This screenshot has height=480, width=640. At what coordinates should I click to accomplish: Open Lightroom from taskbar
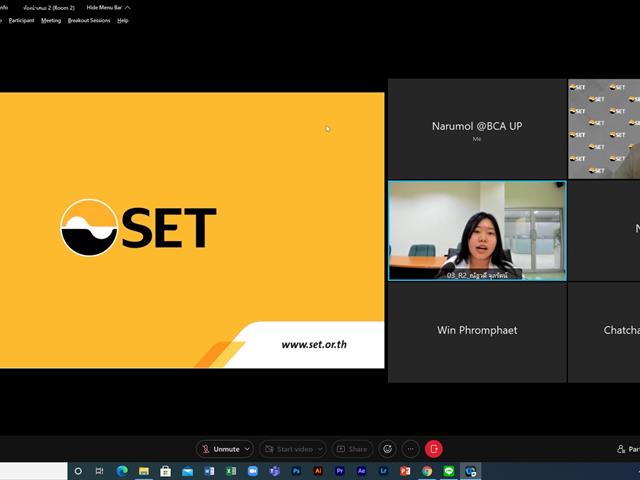pyautogui.click(x=383, y=471)
